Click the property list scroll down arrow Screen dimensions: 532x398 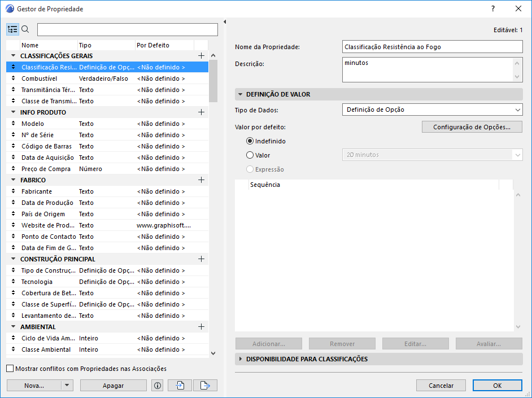tap(213, 353)
